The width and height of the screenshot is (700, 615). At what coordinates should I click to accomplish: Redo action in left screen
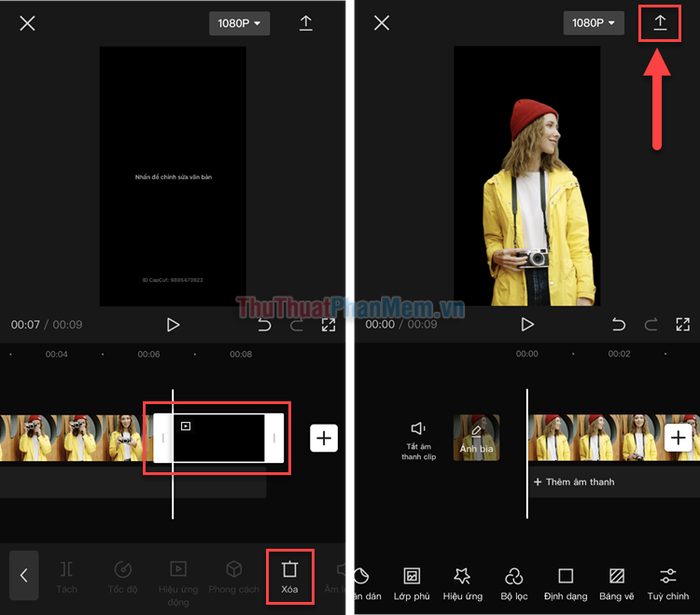pyautogui.click(x=296, y=325)
